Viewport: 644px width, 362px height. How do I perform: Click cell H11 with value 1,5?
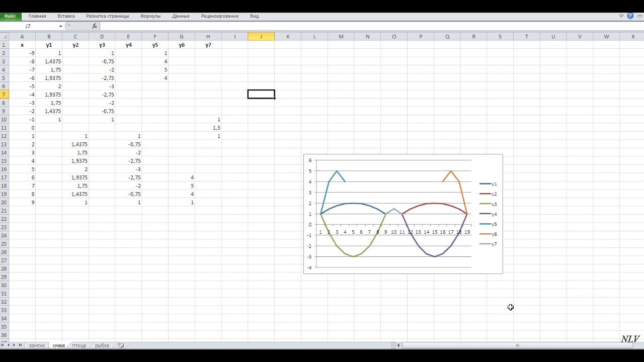208,128
